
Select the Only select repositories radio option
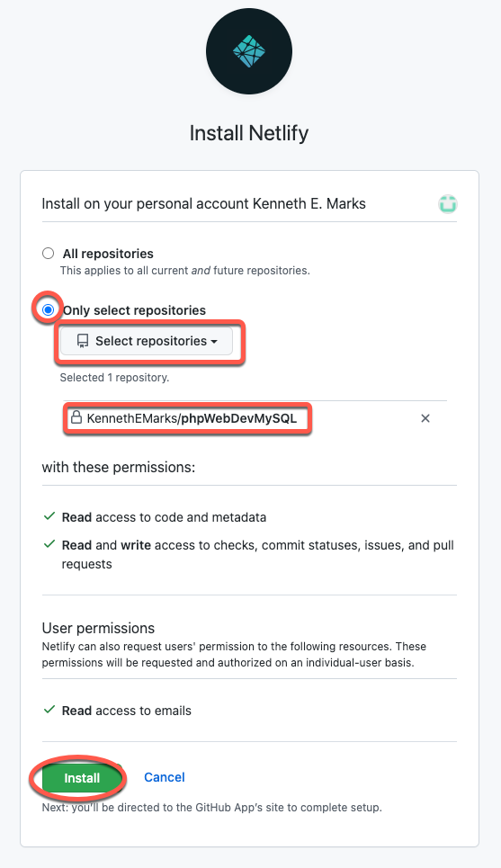point(49,309)
